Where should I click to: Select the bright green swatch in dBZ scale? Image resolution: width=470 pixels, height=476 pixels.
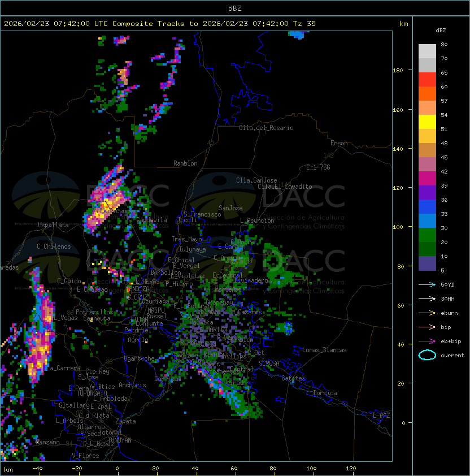click(x=427, y=235)
